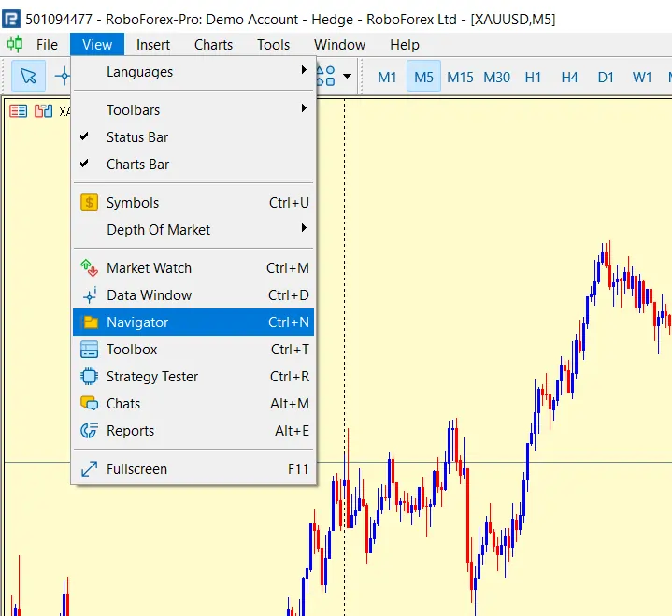Click the Ctrl+U shortcut label
Screen dimensions: 672x616
coord(289,202)
